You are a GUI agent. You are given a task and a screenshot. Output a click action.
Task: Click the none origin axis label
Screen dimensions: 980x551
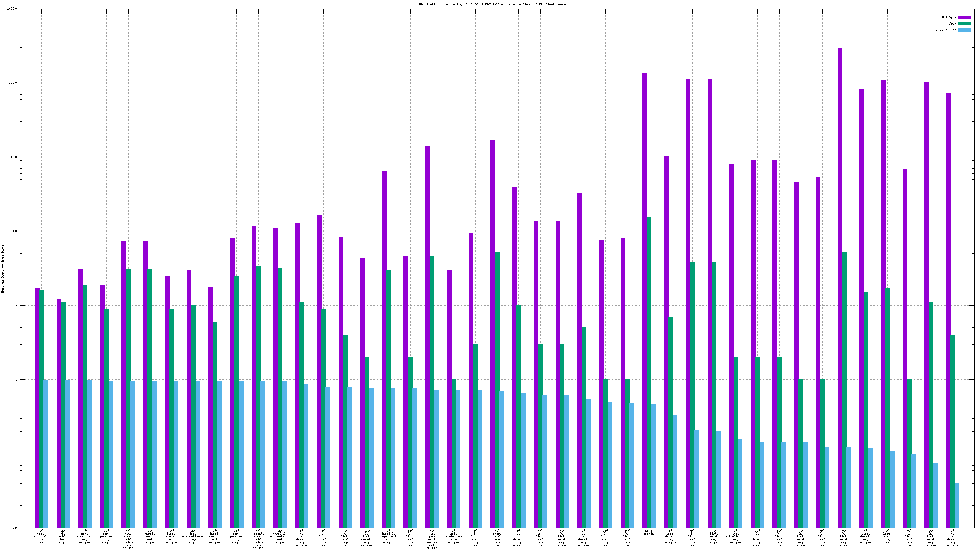(648, 532)
